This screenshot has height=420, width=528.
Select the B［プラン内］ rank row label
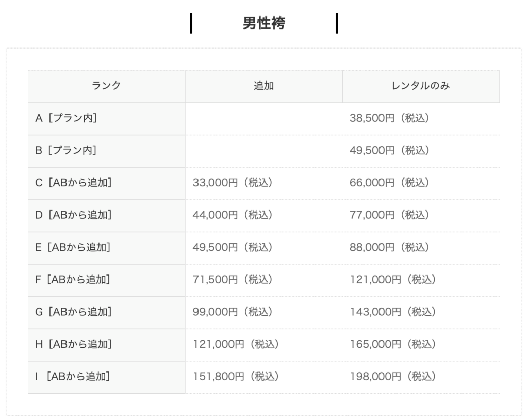click(x=67, y=150)
